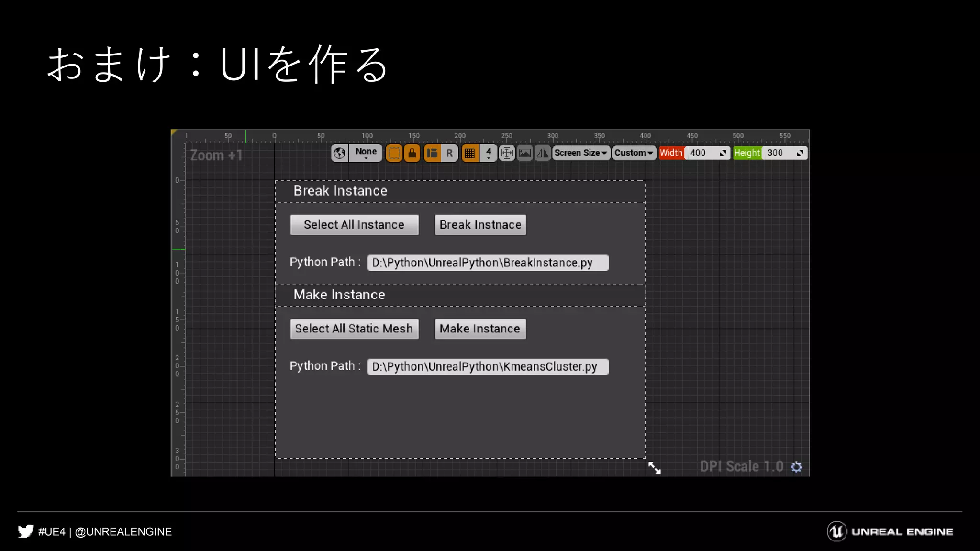Click the Make Instance button
Viewport: 980px width, 551px height.
480,329
